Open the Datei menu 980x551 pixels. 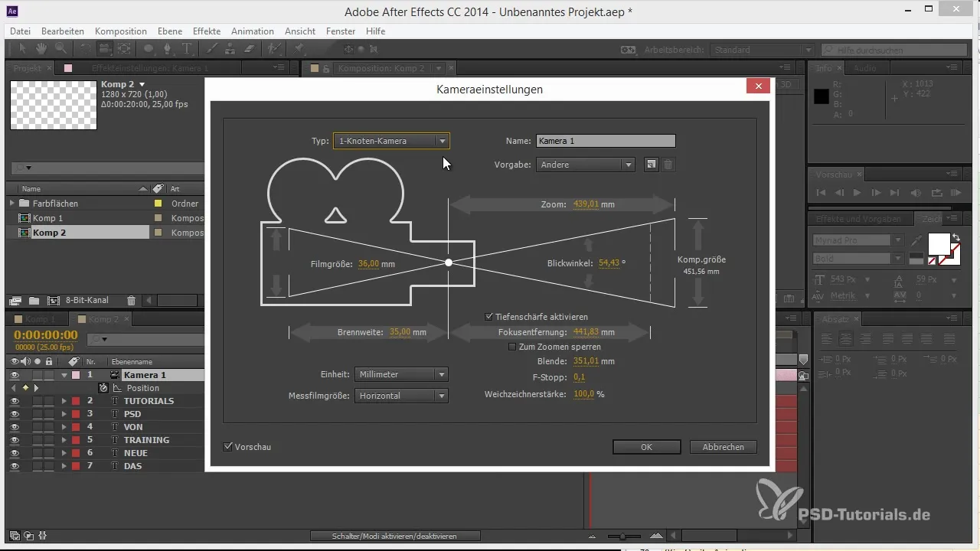[x=21, y=31]
